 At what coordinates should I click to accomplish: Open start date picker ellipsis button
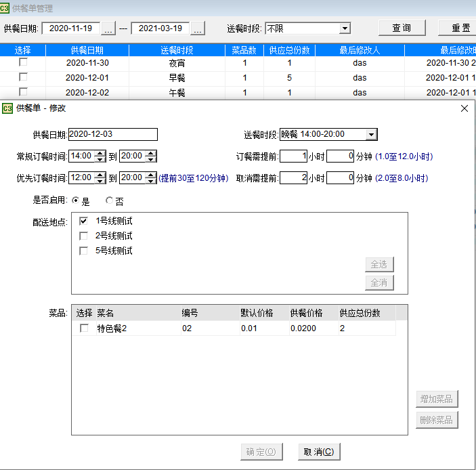tap(108, 28)
